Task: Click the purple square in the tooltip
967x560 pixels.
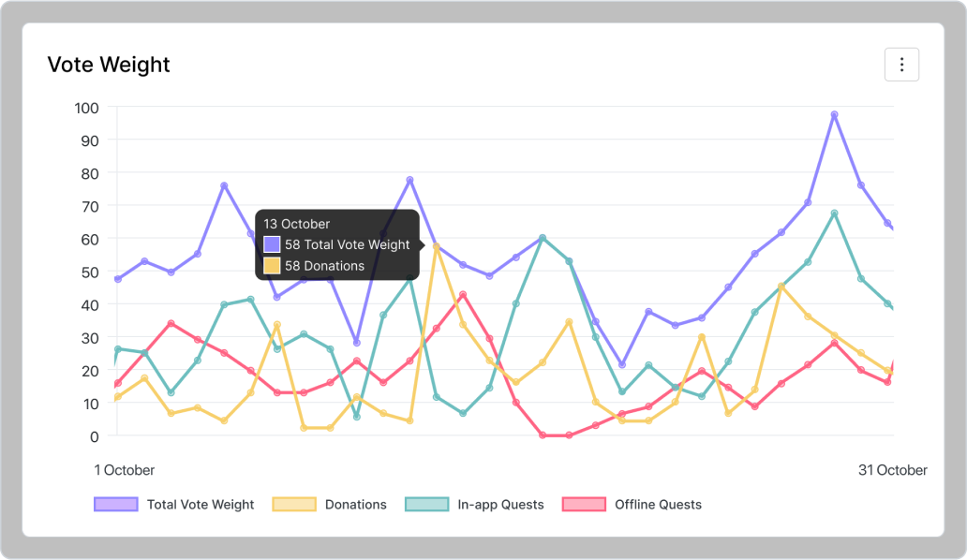Action: (x=272, y=244)
